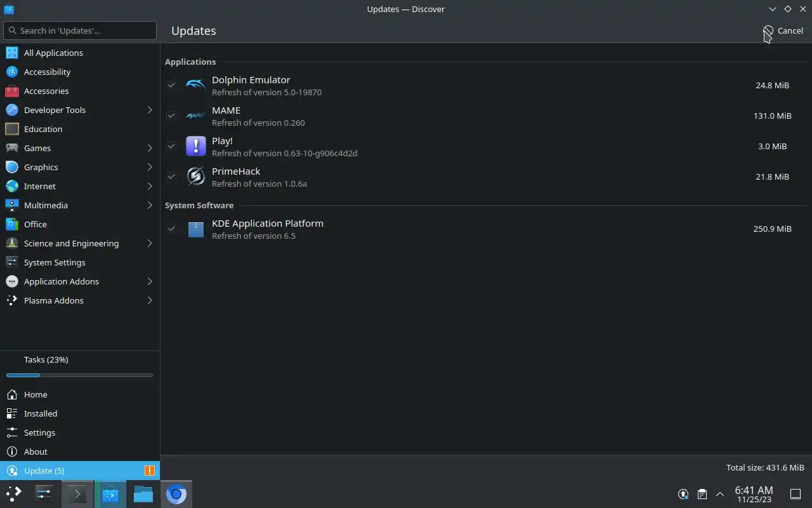The height and width of the screenshot is (508, 812).
Task: Click the MAME logo icon
Action: [x=195, y=116]
